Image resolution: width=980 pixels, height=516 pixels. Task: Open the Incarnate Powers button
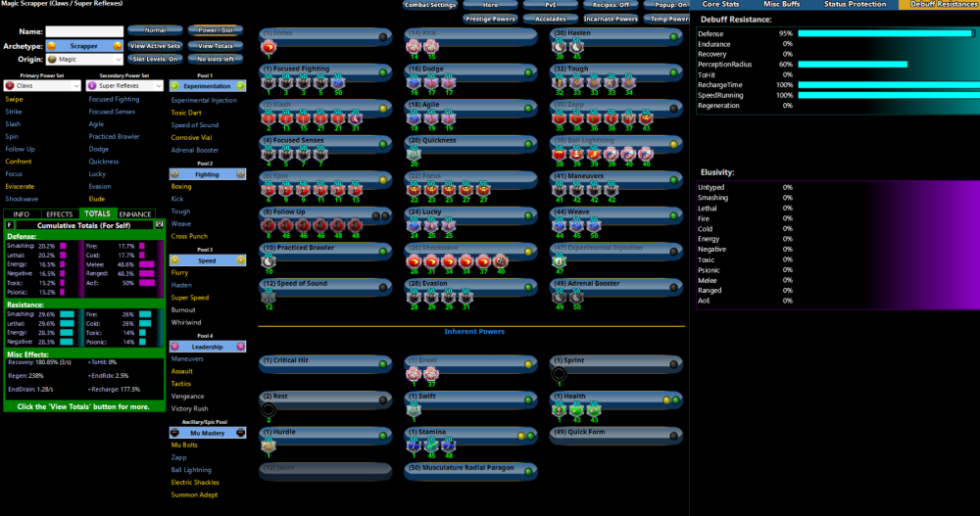coord(611,19)
